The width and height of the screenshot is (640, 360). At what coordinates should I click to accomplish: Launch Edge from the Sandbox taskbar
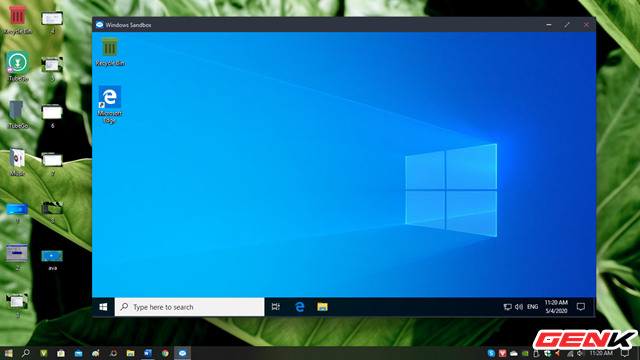pyautogui.click(x=300, y=307)
